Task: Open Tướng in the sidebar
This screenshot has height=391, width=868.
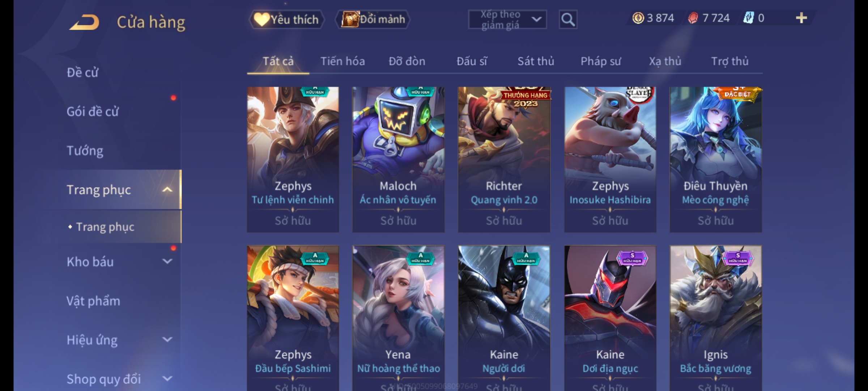Action: [x=85, y=151]
